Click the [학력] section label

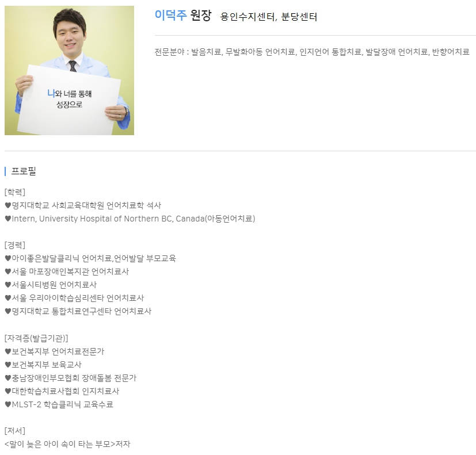tap(15, 192)
